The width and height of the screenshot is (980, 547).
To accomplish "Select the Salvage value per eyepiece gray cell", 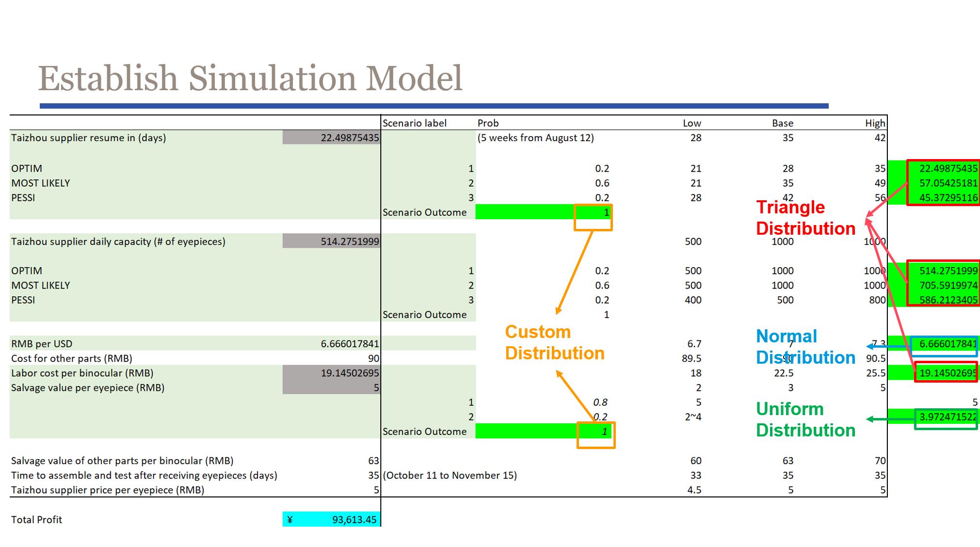I will (331, 387).
